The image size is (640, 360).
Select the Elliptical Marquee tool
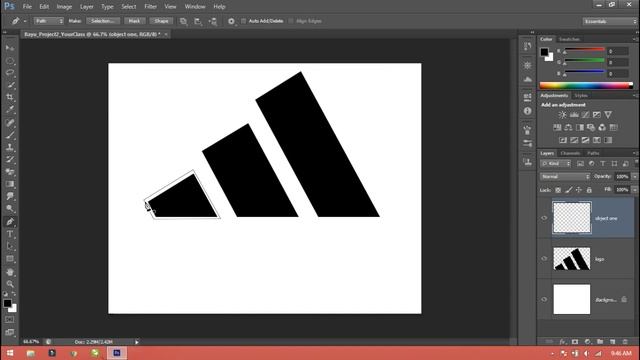pos(10,61)
